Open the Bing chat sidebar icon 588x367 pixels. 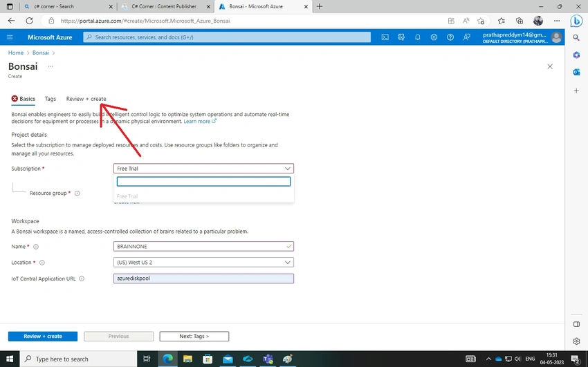point(576,21)
